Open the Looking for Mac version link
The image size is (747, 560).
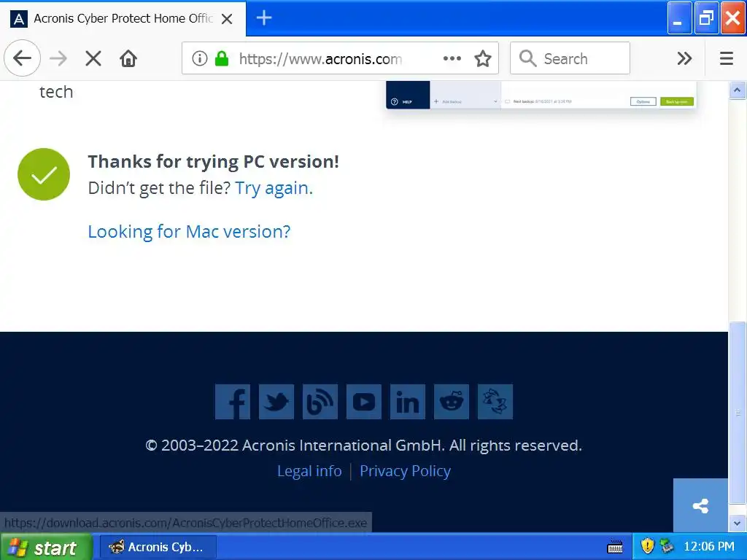coord(189,231)
